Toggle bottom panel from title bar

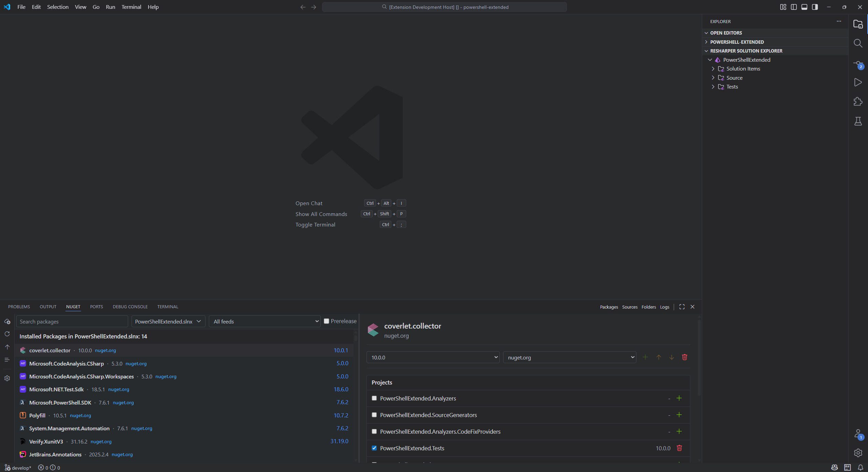pyautogui.click(x=804, y=7)
